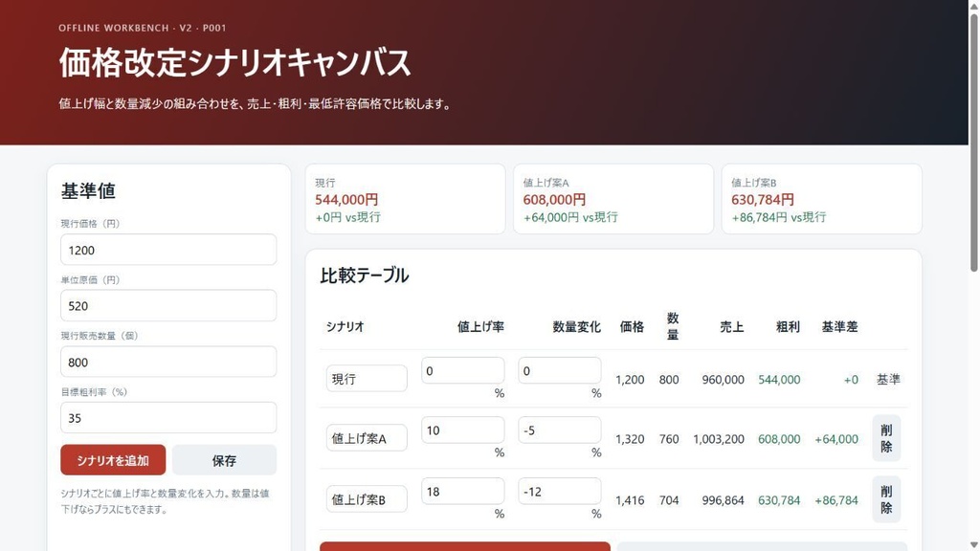Change 値上げ案A price increase rate of 10
Image resolution: width=980 pixels, height=551 pixels.
point(462,430)
